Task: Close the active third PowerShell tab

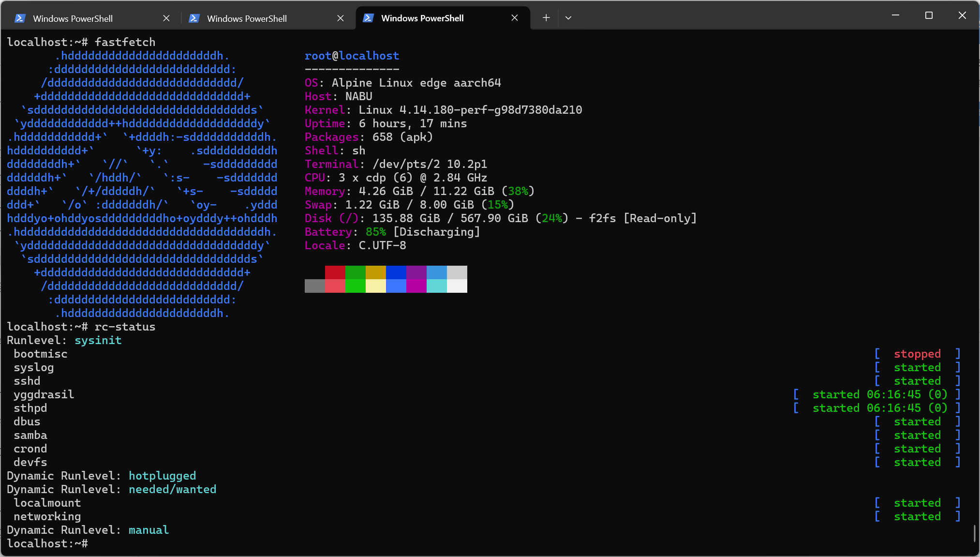Action: click(515, 18)
